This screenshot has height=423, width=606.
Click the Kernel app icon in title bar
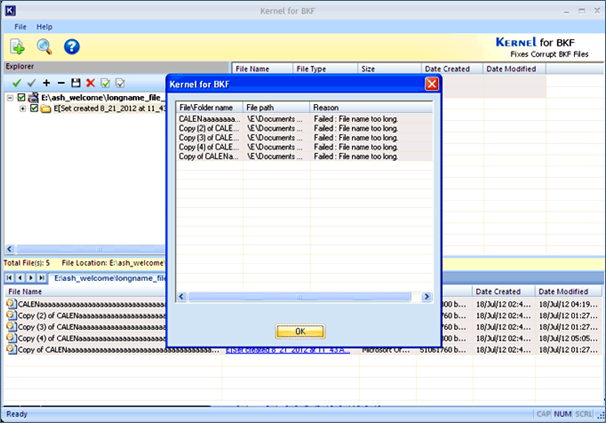pos(10,10)
